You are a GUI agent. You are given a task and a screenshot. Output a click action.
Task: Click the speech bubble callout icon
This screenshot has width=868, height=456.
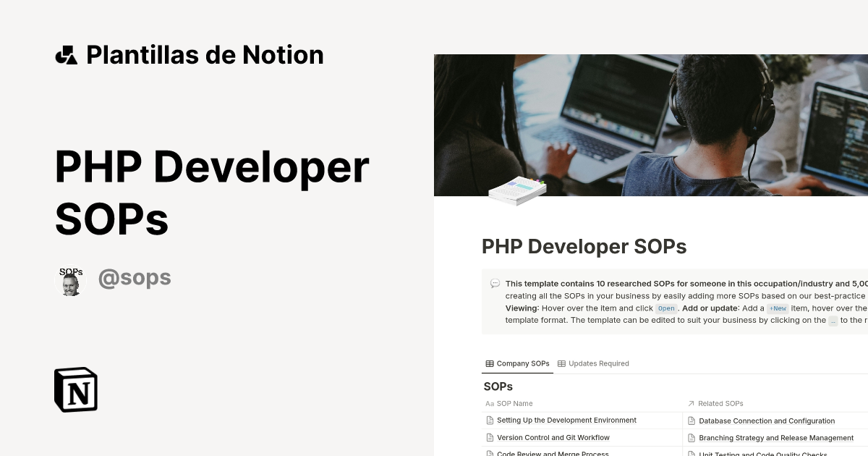coord(494,283)
